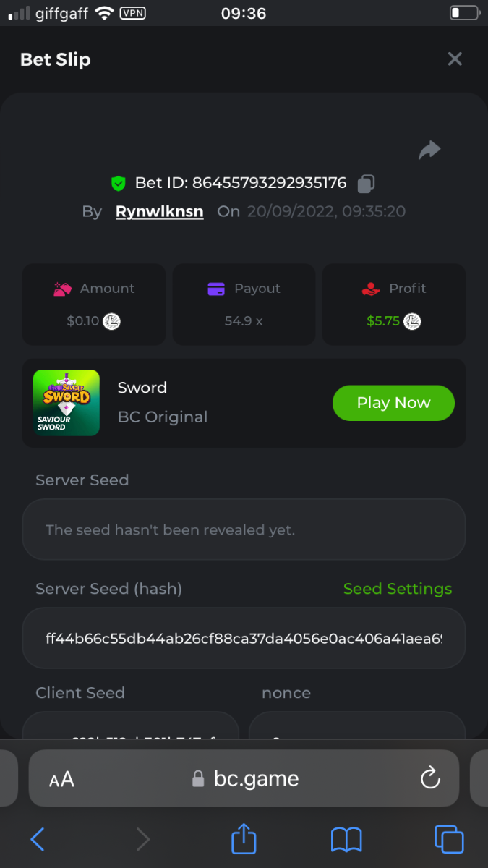Tap the green verified shield icon
The width and height of the screenshot is (488, 868).
(119, 184)
